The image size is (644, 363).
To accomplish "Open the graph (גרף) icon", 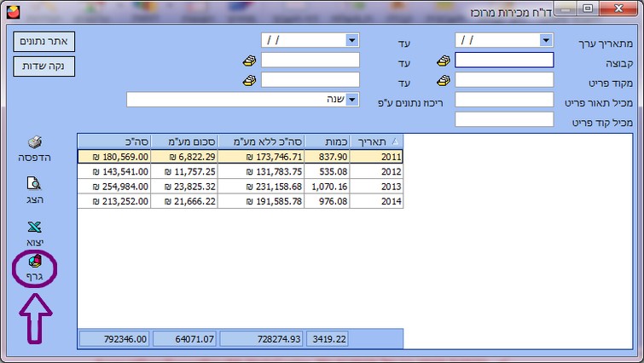I will tap(34, 262).
